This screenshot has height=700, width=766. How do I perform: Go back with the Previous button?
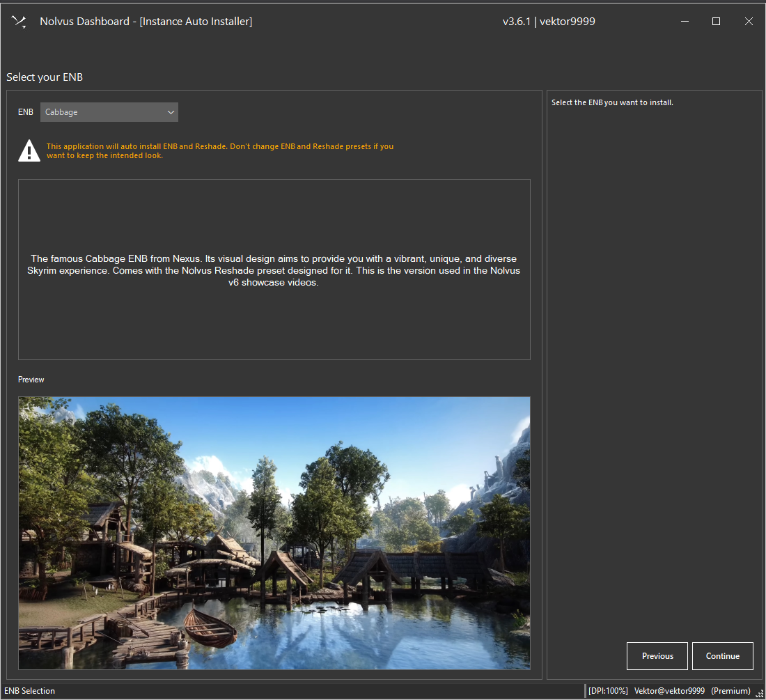657,656
